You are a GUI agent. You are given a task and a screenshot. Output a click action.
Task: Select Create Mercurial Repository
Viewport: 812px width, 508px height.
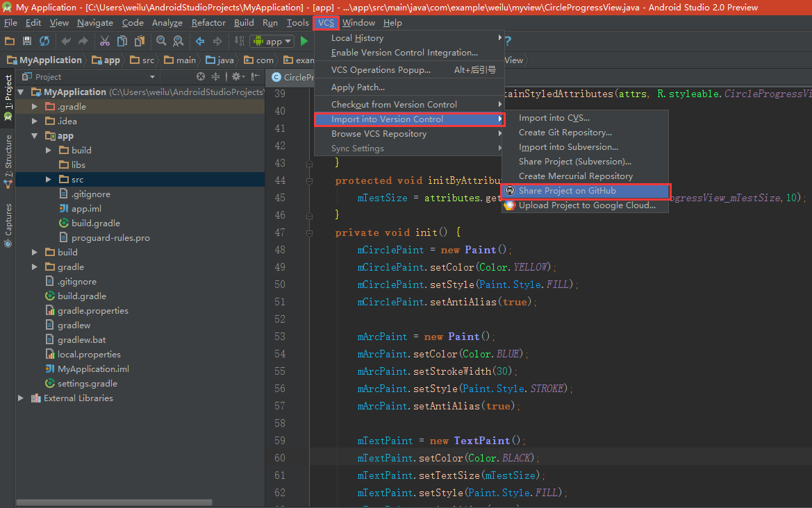click(x=586, y=176)
